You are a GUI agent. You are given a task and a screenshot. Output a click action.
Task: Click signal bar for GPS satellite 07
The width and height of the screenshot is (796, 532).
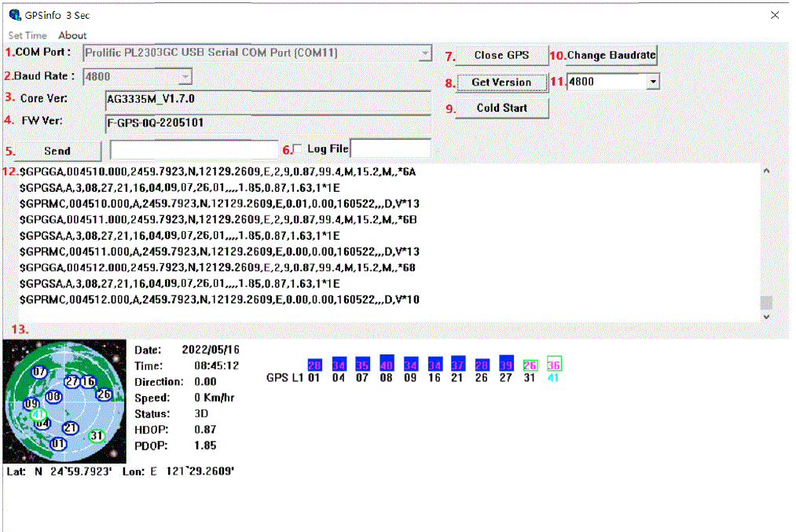[x=362, y=364]
